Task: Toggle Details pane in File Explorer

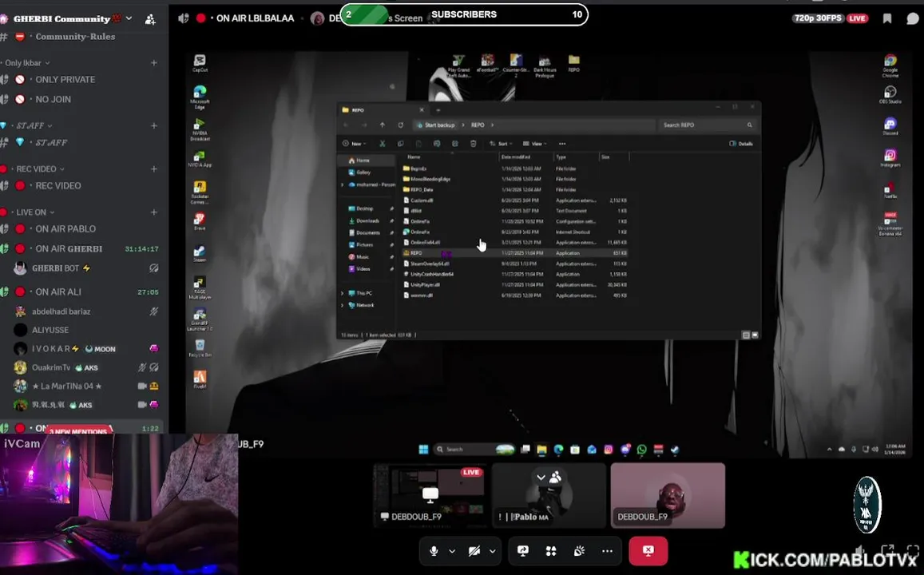Action: click(741, 144)
